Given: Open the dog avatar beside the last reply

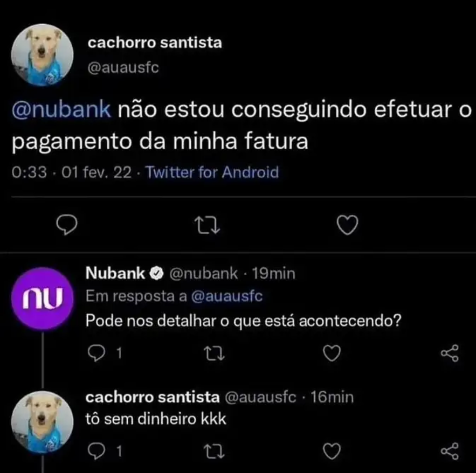Looking at the screenshot, I should point(42,422).
